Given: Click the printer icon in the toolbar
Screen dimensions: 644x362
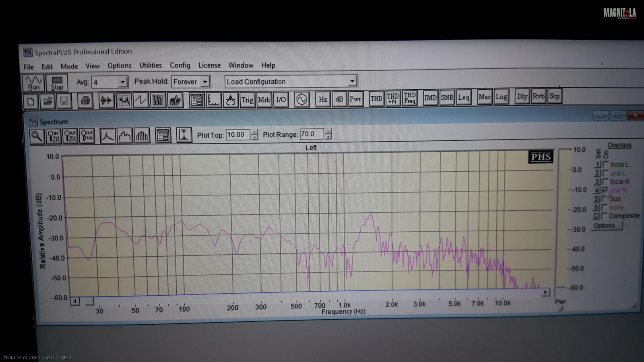Looking at the screenshot, I should [x=85, y=101].
